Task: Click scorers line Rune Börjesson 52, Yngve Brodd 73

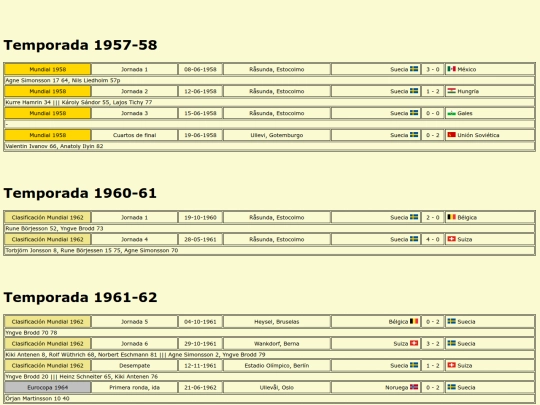Action: [x=270, y=228]
